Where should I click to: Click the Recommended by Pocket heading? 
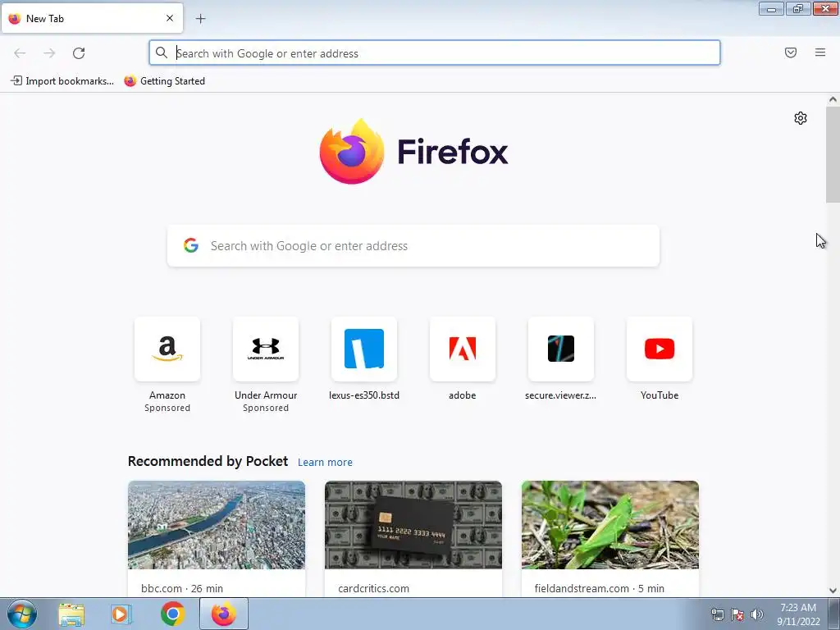point(208,461)
